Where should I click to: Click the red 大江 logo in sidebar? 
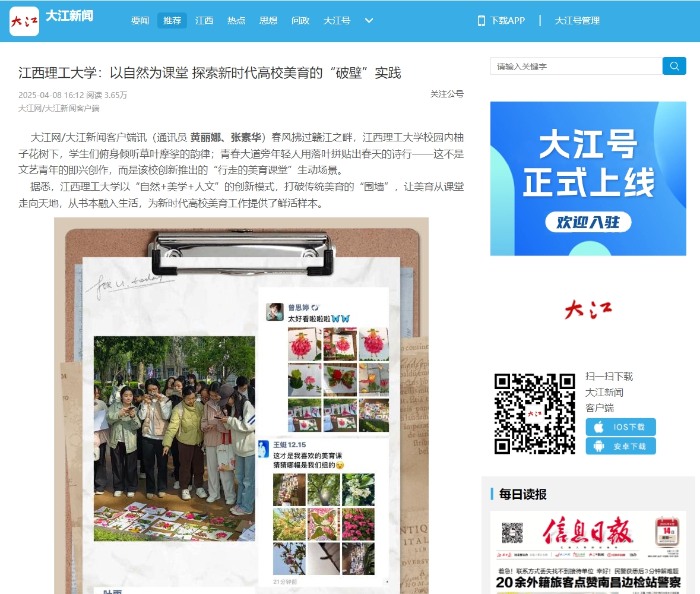tap(588, 309)
